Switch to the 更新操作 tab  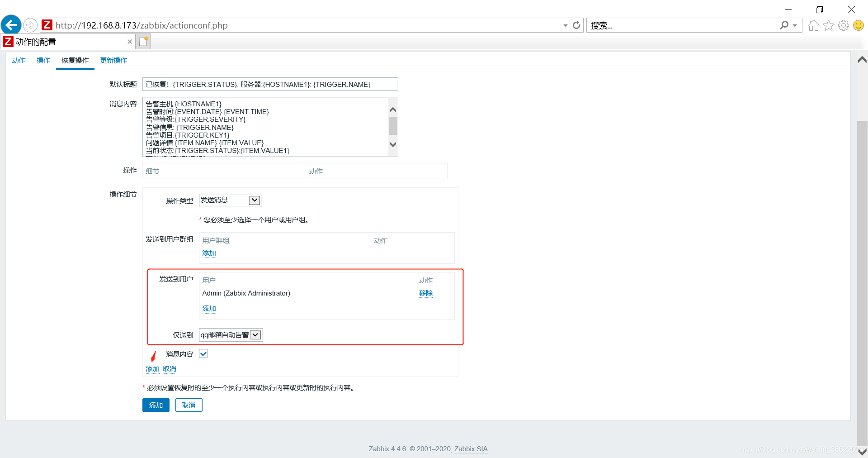pos(113,60)
